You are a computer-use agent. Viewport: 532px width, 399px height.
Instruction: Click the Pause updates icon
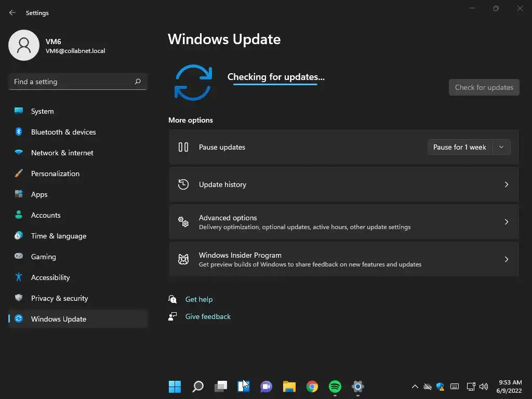183,147
